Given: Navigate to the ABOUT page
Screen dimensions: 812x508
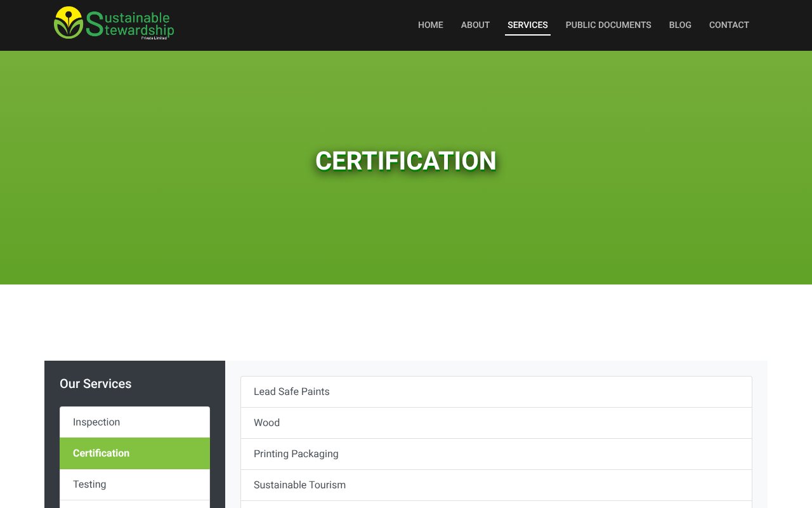Looking at the screenshot, I should [475, 25].
